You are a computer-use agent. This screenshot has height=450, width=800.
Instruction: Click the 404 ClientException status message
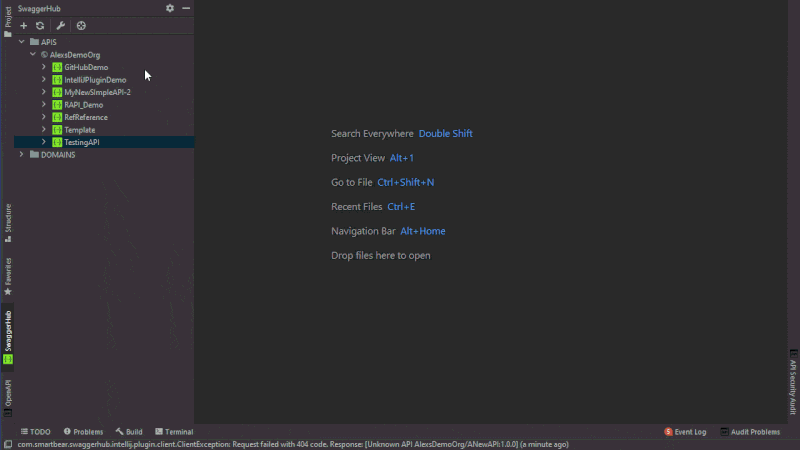coord(293,444)
